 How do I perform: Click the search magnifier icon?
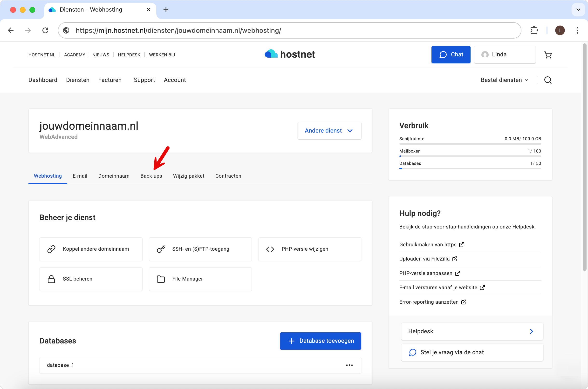[x=548, y=80]
